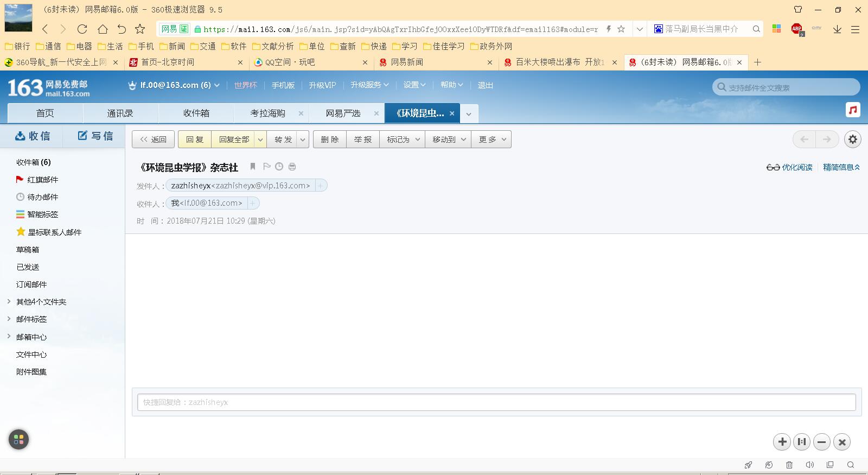Go to previous email with left arrow
This screenshot has width=868, height=475.
coord(804,140)
